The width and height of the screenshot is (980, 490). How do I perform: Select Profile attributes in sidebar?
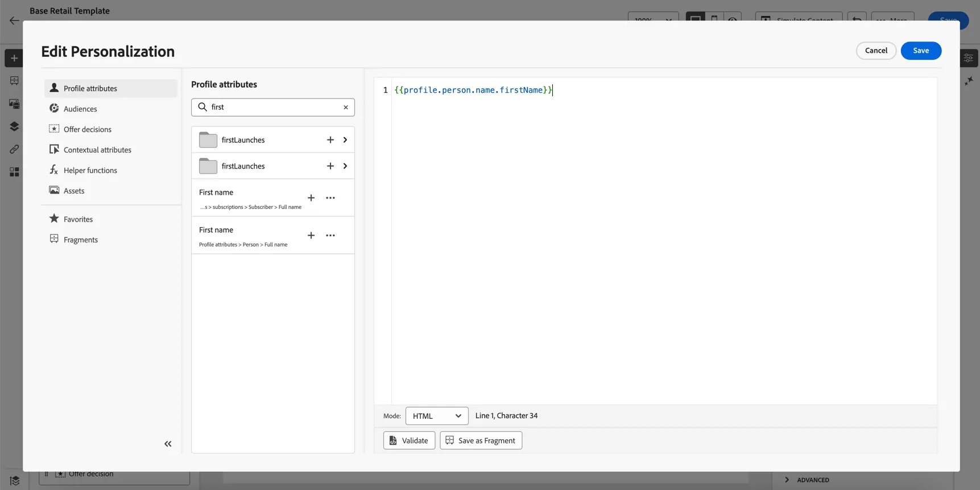(x=111, y=88)
